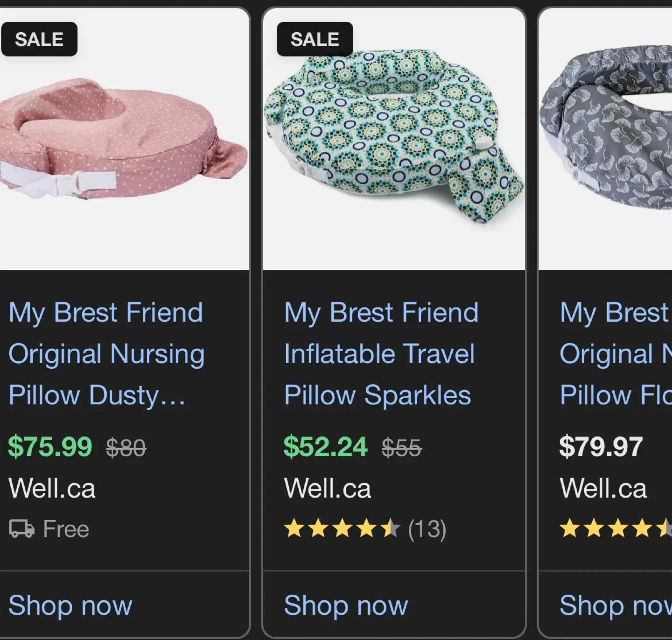Select Shop now under the pink pillow
Image resolution: width=672 pixels, height=640 pixels.
(70, 605)
